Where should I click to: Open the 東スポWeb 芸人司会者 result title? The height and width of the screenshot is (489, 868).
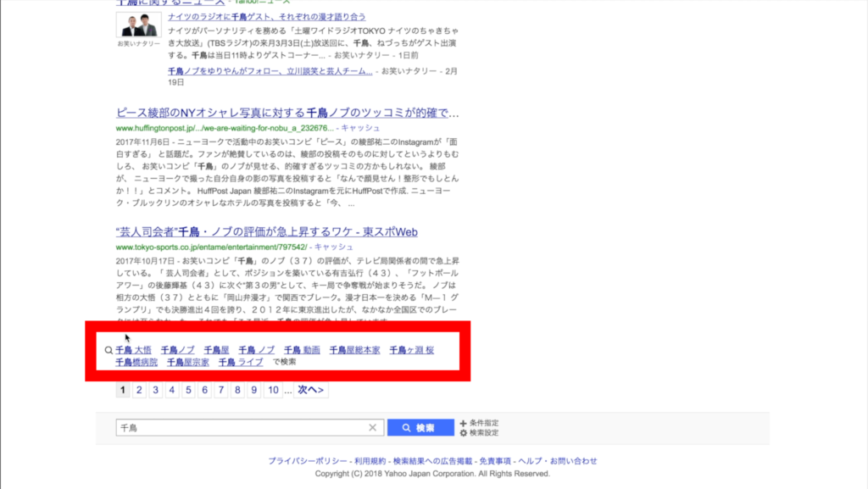click(x=267, y=231)
